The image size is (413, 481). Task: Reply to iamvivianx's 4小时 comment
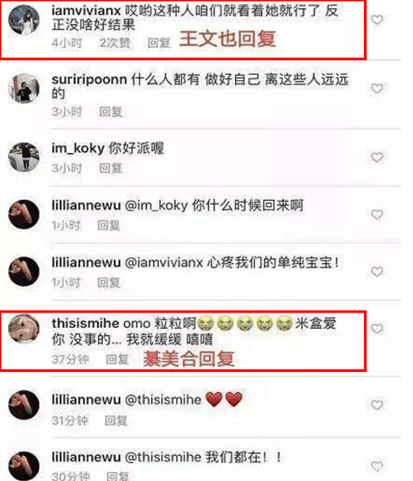159,43
